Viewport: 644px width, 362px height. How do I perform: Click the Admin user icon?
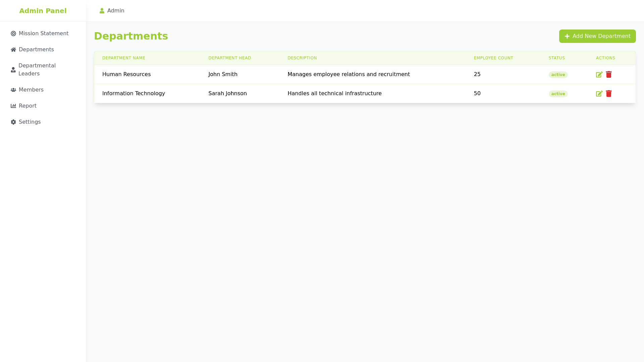102,11
